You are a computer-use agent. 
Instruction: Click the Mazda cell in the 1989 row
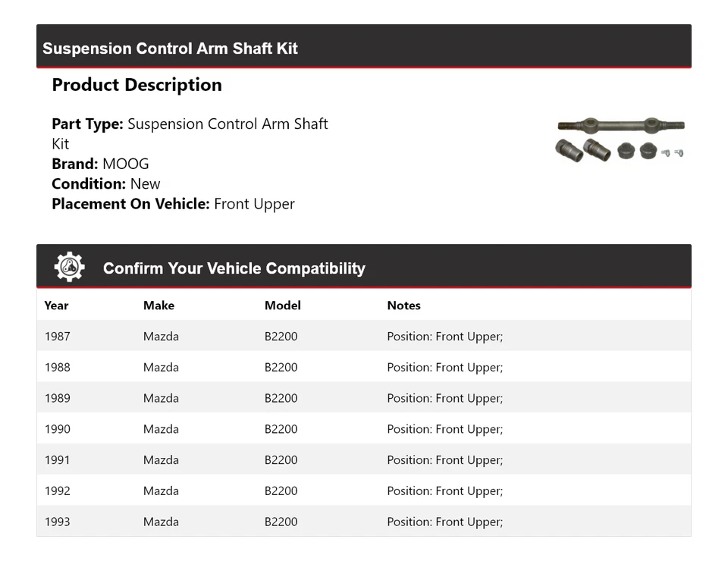(161, 398)
